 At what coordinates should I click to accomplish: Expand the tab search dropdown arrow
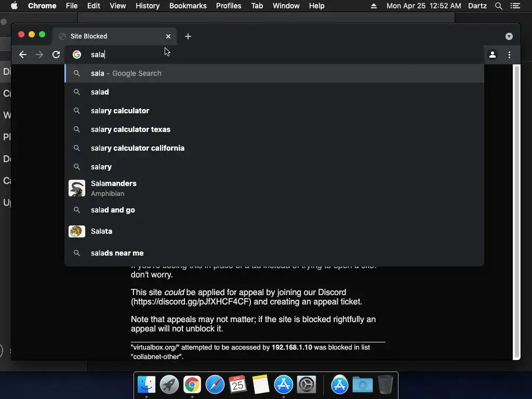pyautogui.click(x=509, y=36)
